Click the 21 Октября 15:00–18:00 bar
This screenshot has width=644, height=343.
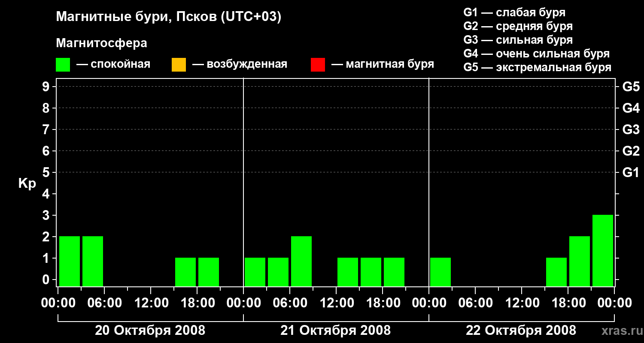(371, 272)
